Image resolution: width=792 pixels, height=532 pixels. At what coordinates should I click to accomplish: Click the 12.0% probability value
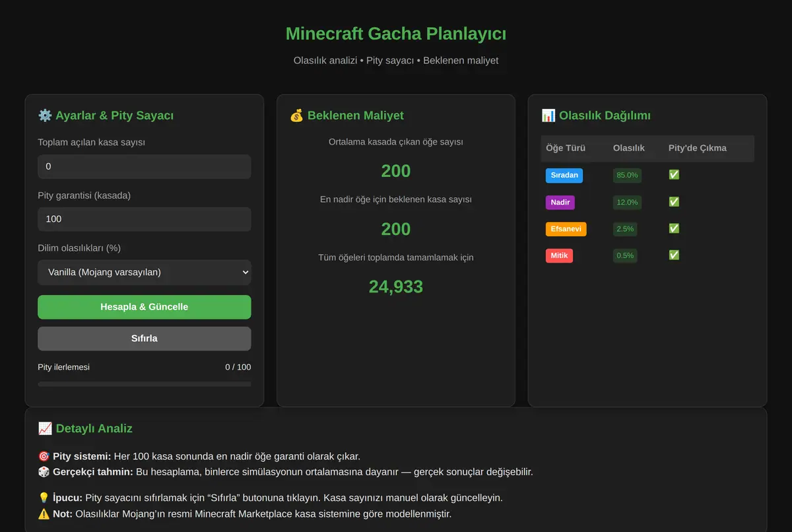pyautogui.click(x=627, y=202)
